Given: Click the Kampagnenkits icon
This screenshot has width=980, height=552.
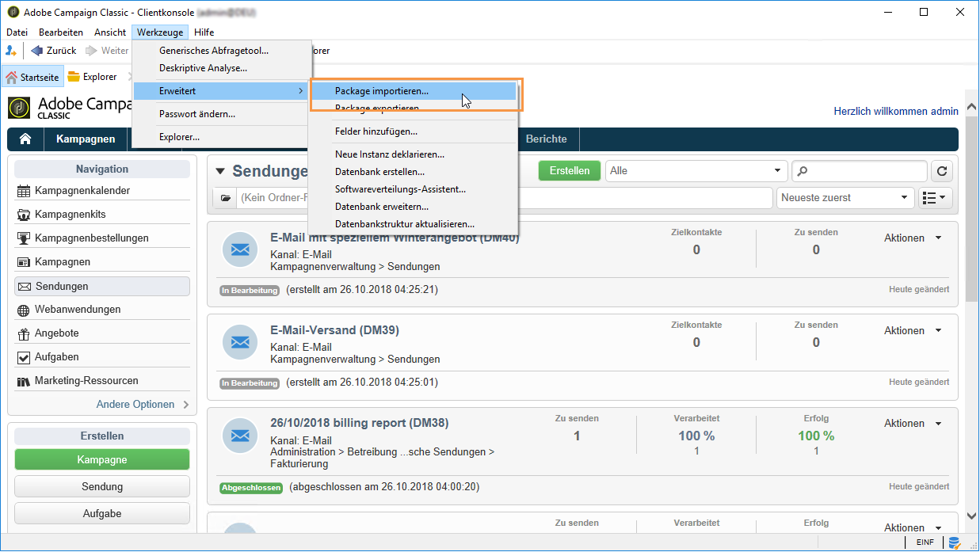Looking at the screenshot, I should coord(24,215).
